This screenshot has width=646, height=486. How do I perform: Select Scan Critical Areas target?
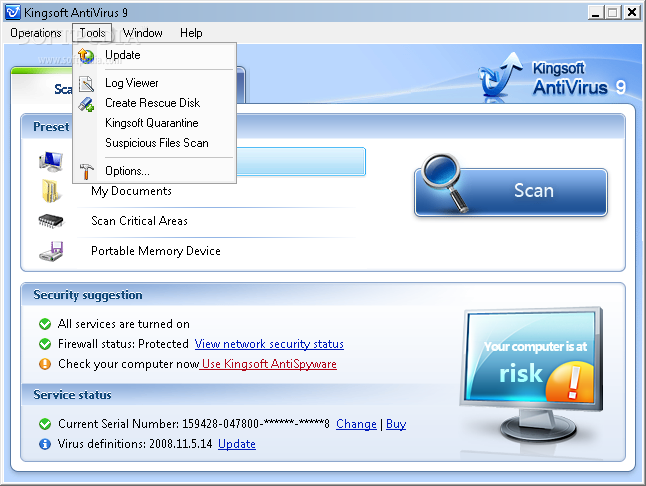coord(139,221)
